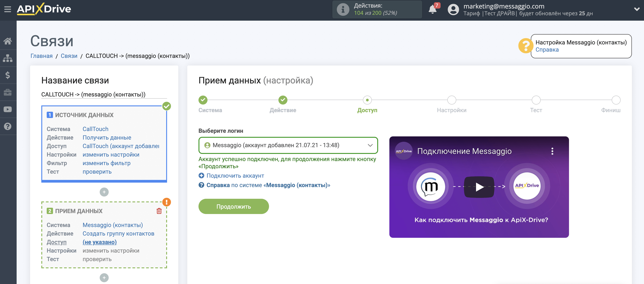Open the Messaggio login dropdown

point(288,145)
